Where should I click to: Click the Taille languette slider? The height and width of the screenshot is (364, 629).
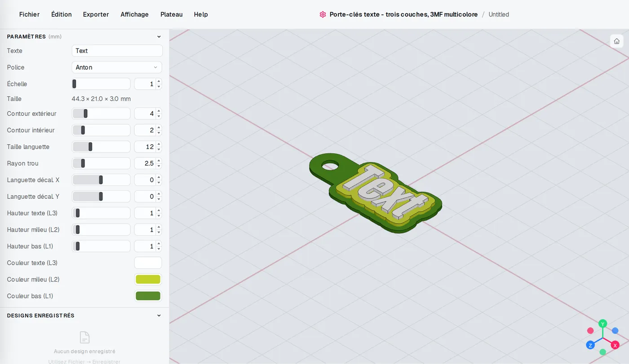(101, 147)
